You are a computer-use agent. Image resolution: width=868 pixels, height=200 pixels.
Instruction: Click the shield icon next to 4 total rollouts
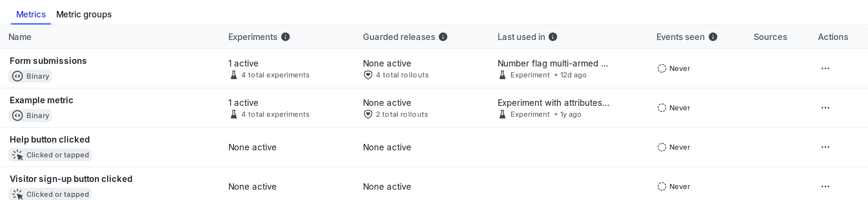click(x=369, y=75)
